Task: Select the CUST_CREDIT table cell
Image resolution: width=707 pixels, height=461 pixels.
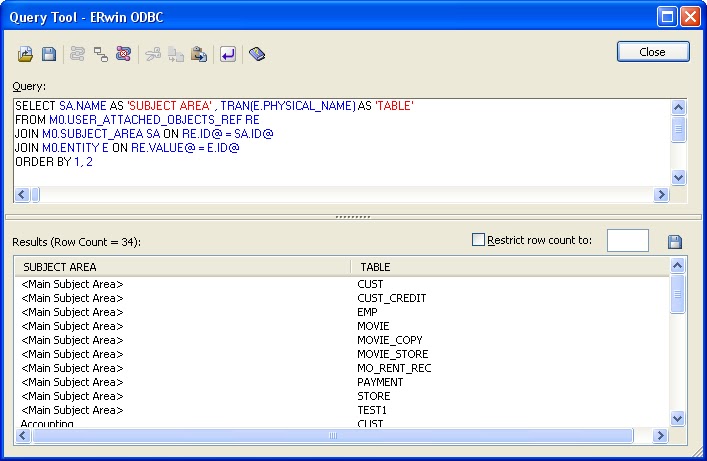Action: [x=391, y=298]
